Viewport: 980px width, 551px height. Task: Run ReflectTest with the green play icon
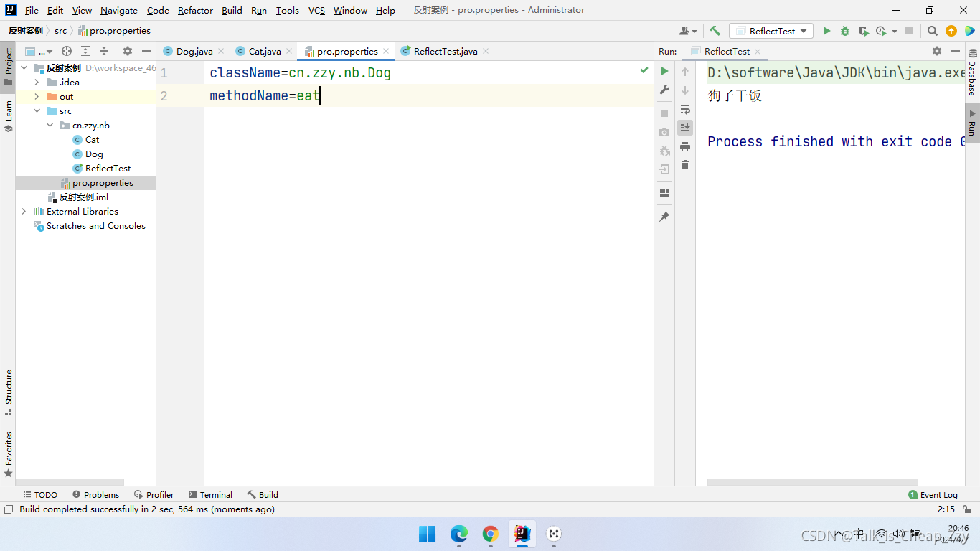tap(826, 31)
